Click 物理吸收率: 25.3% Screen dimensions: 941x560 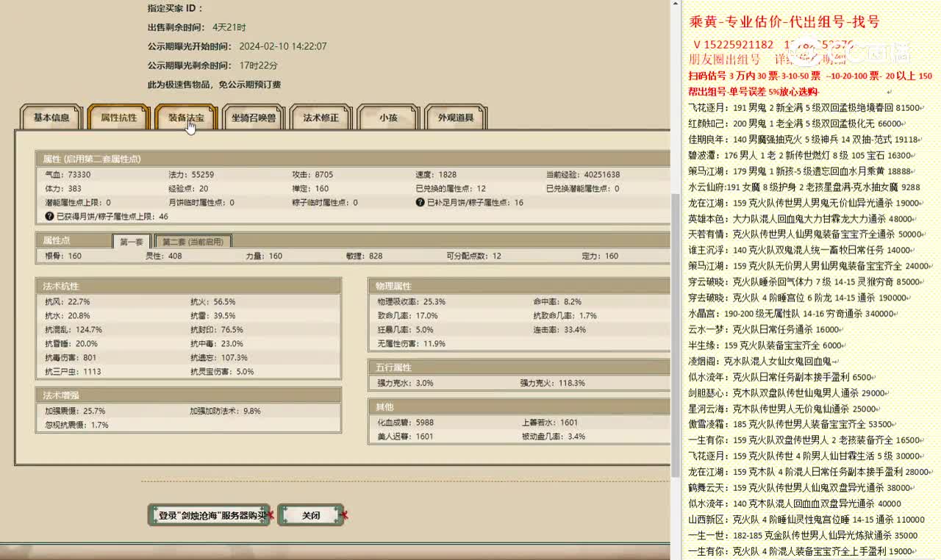412,302
